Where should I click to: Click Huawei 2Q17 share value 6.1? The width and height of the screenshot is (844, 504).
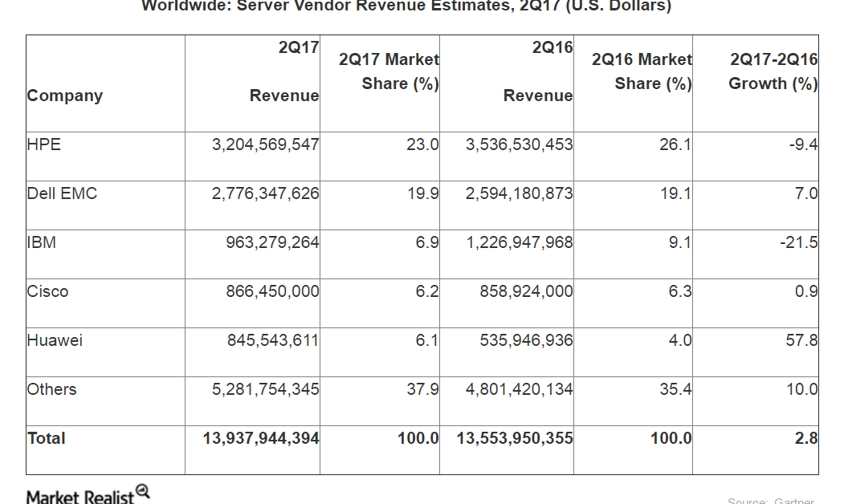click(427, 340)
